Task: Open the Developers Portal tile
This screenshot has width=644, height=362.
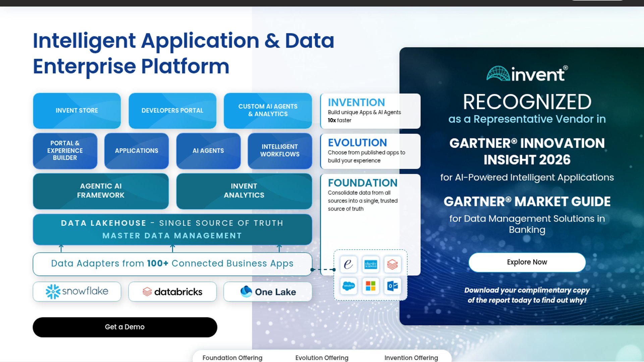Action: [172, 111]
